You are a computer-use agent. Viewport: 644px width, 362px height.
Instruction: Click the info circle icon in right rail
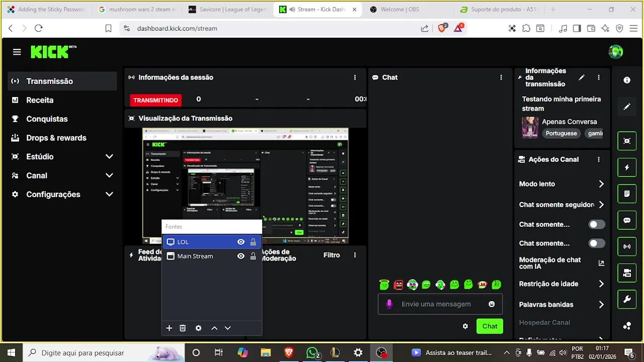627,80
